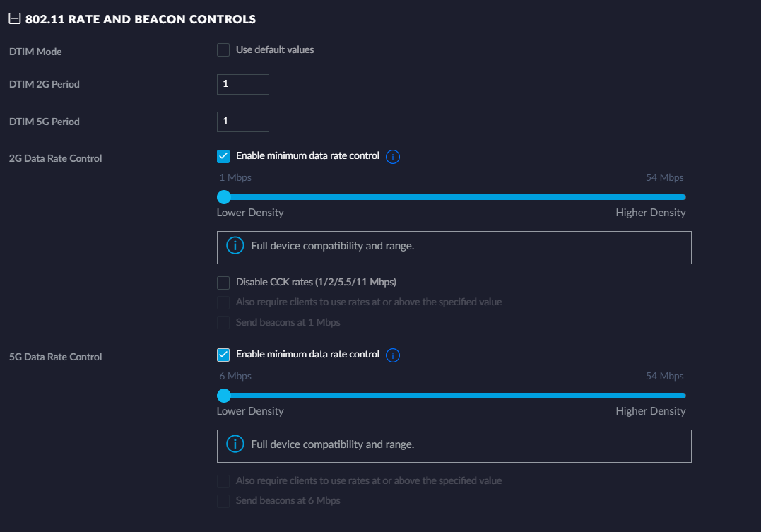Viewport: 761px width, 532px height.
Task: Toggle Send beacons at 6 Mbps checkbox
Action: pos(223,501)
